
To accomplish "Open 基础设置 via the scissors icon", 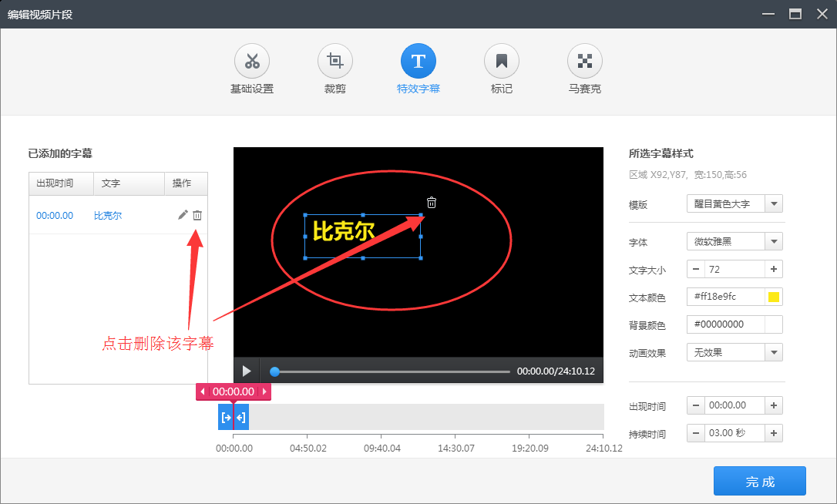I will coord(252,60).
